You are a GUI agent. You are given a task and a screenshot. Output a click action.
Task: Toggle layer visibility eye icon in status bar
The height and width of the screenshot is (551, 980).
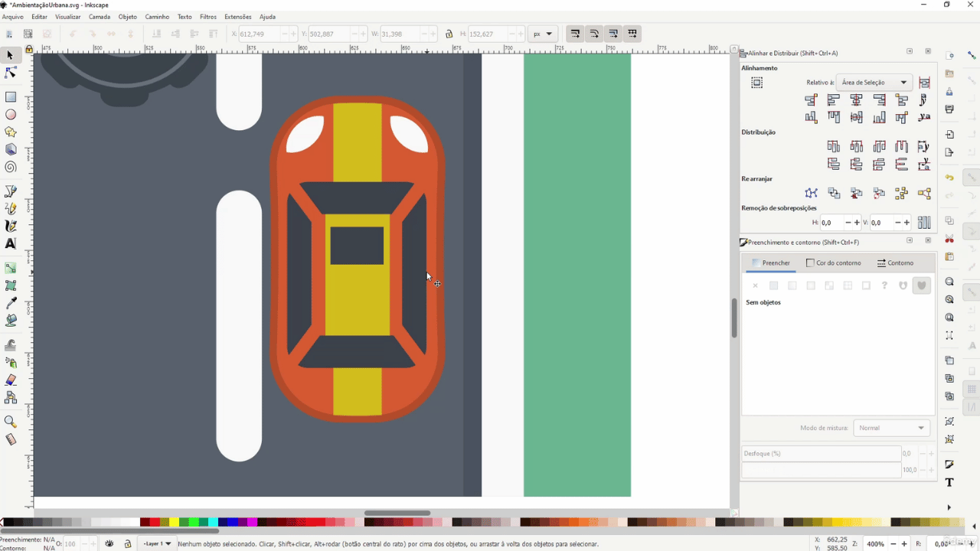pos(109,544)
